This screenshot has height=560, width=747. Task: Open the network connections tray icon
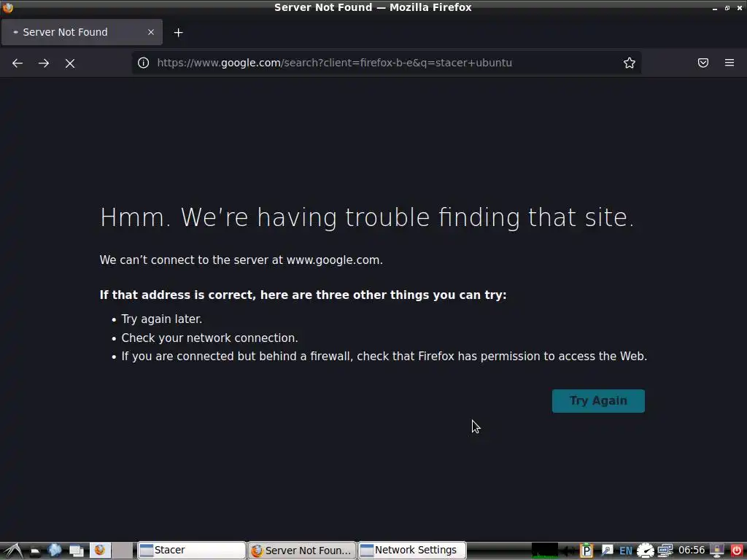pos(665,551)
